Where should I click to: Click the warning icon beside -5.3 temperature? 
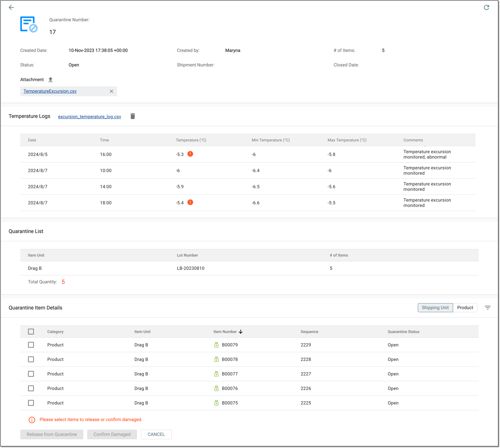(x=190, y=154)
